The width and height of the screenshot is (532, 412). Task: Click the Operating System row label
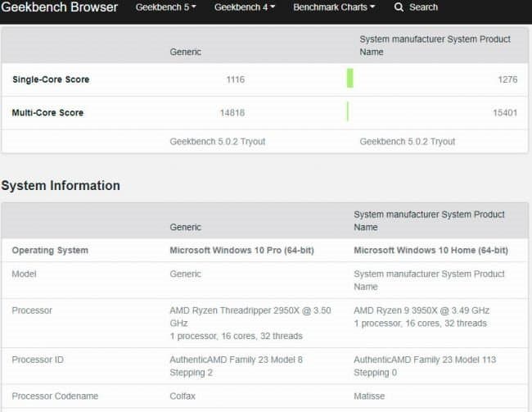coord(50,251)
